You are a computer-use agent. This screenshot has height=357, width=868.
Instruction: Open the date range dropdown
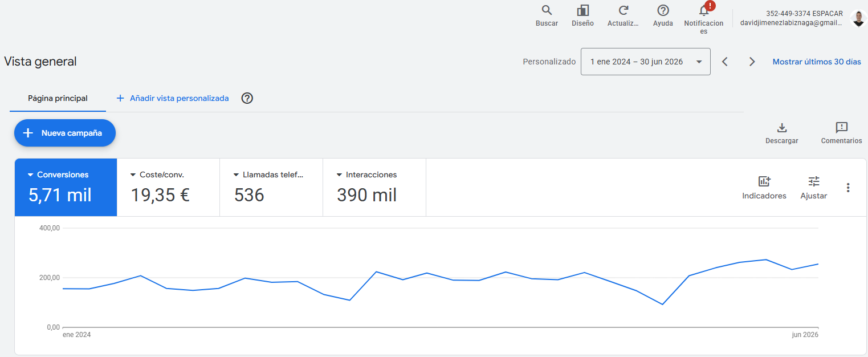[x=645, y=62]
